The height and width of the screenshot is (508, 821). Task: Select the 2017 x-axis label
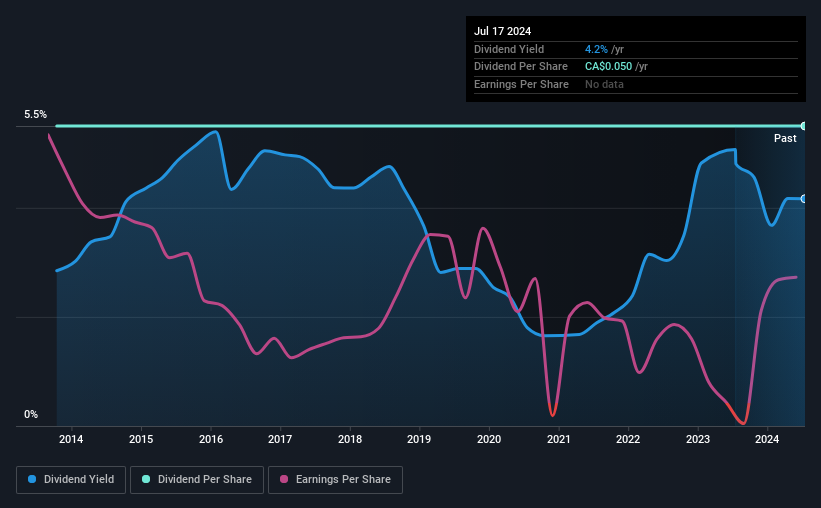(280, 439)
